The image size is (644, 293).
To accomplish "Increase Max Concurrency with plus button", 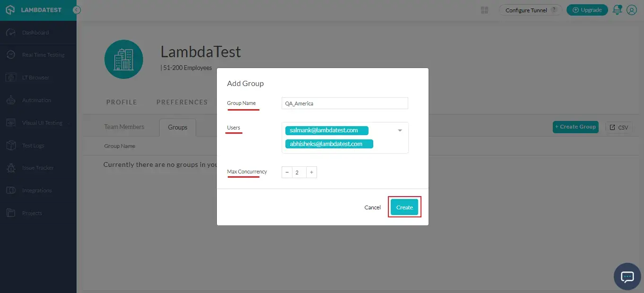I will coord(311,172).
